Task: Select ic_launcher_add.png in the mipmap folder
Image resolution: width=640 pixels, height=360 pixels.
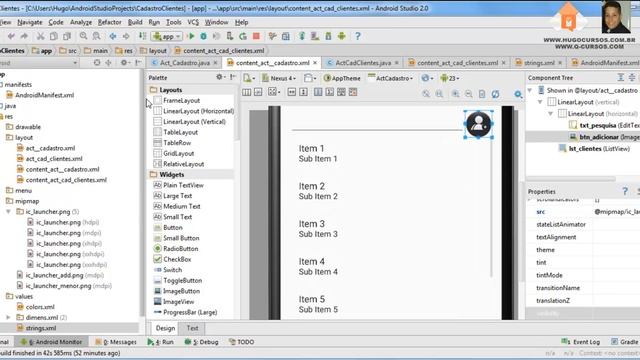Action: [60, 275]
